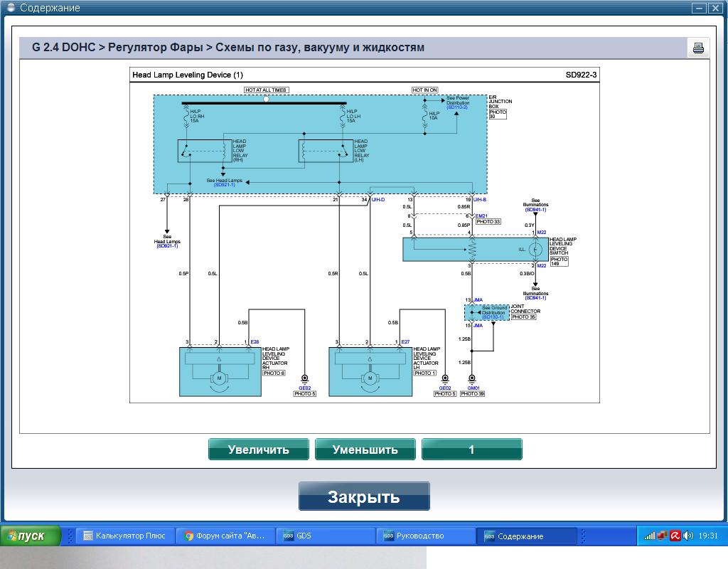The height and width of the screenshot is (569, 728).
Task: Open PHOTO 33 next to connector EM21
Action: tap(488, 222)
